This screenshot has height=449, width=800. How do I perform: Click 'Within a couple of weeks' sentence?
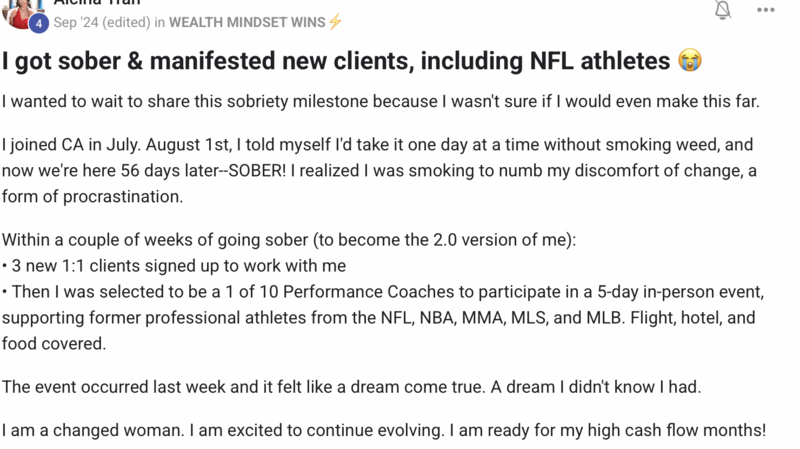tap(289, 240)
